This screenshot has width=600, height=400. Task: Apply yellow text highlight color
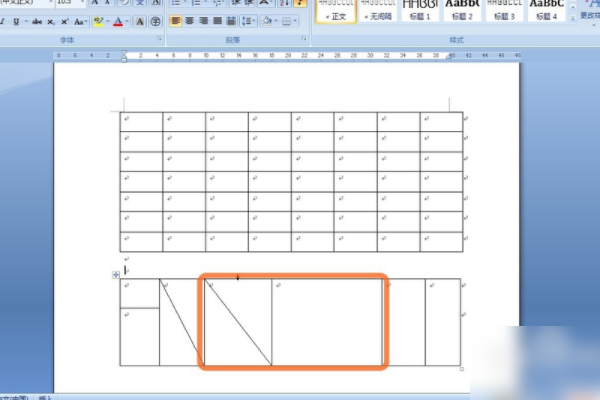click(98, 22)
